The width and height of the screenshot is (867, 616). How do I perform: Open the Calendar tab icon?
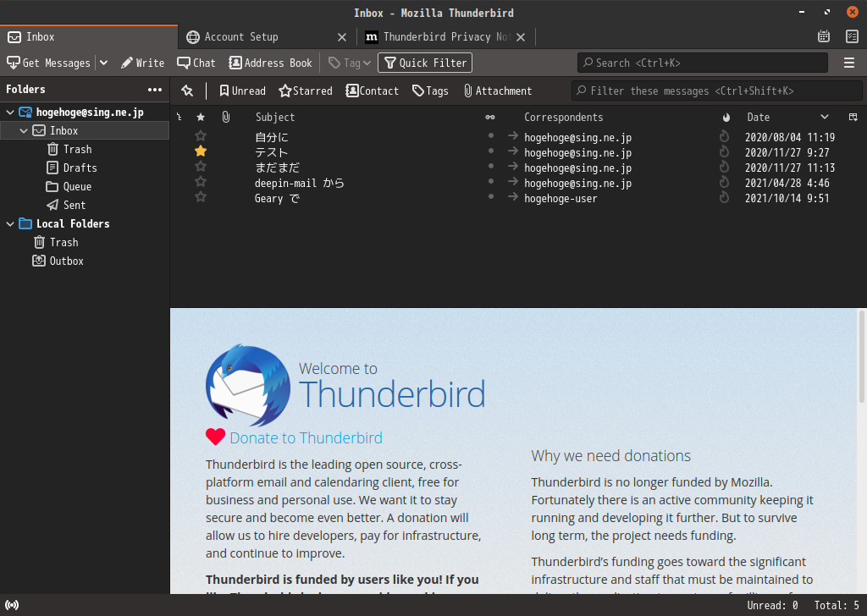(824, 36)
